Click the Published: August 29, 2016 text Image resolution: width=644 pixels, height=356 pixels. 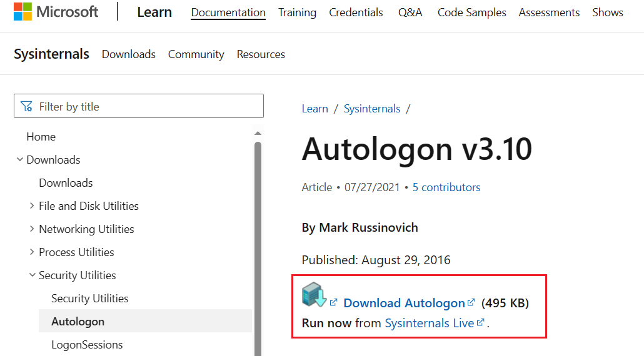click(x=376, y=260)
